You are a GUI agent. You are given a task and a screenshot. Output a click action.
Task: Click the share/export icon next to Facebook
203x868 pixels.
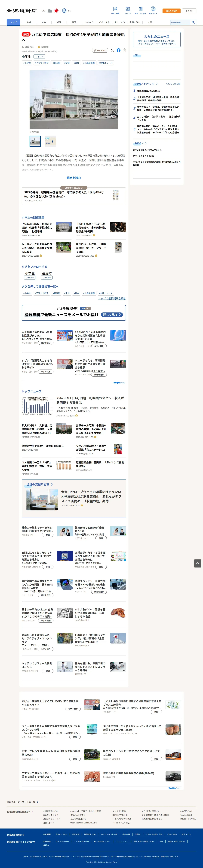(x=124, y=50)
